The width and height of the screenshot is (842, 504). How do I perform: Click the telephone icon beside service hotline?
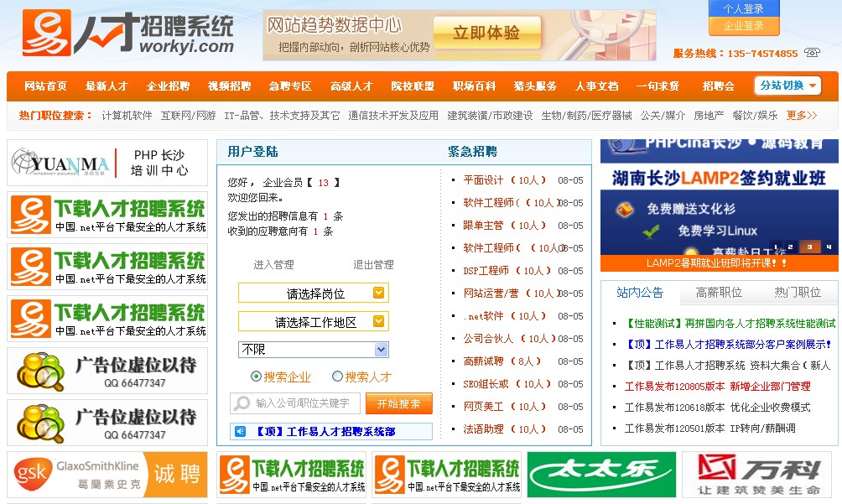tap(812, 53)
